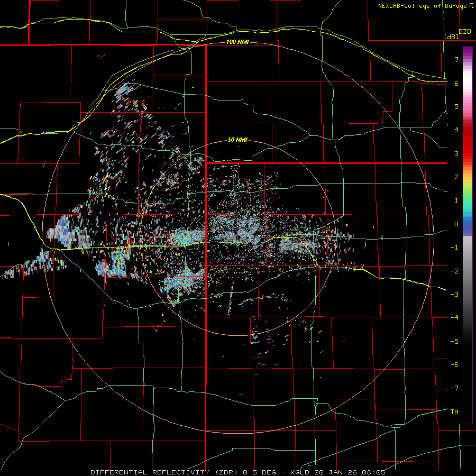Click the DIFFERENTIAL REFLECTIVITY (ZDR) caption text
The image size is (476, 476).
[165, 472]
